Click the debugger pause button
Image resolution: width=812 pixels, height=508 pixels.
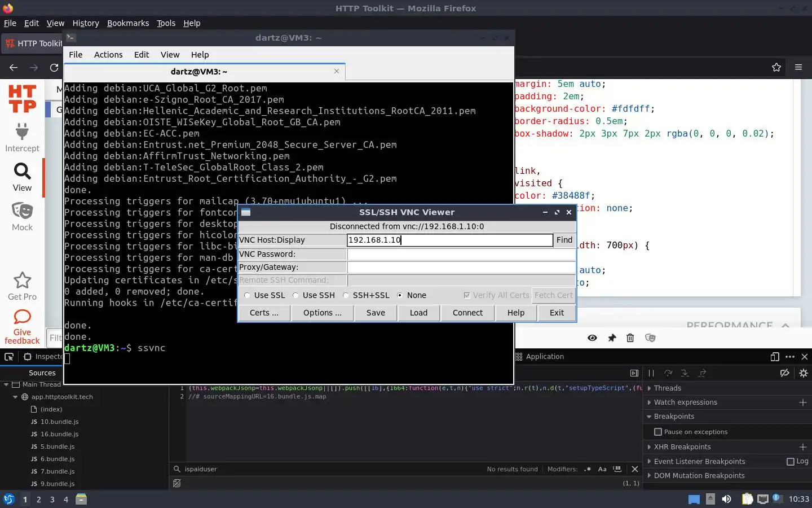[x=651, y=373]
